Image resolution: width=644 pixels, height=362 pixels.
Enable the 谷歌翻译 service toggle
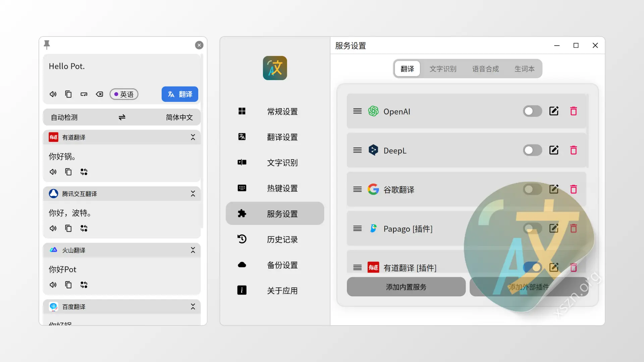point(532,189)
